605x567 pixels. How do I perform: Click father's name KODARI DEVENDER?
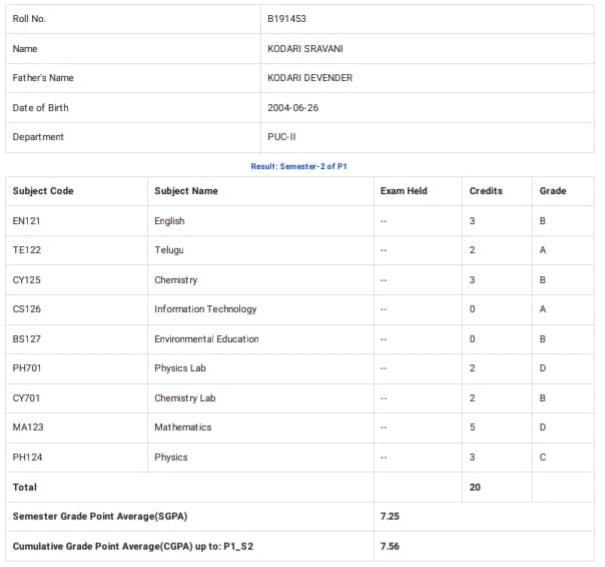tap(309, 78)
